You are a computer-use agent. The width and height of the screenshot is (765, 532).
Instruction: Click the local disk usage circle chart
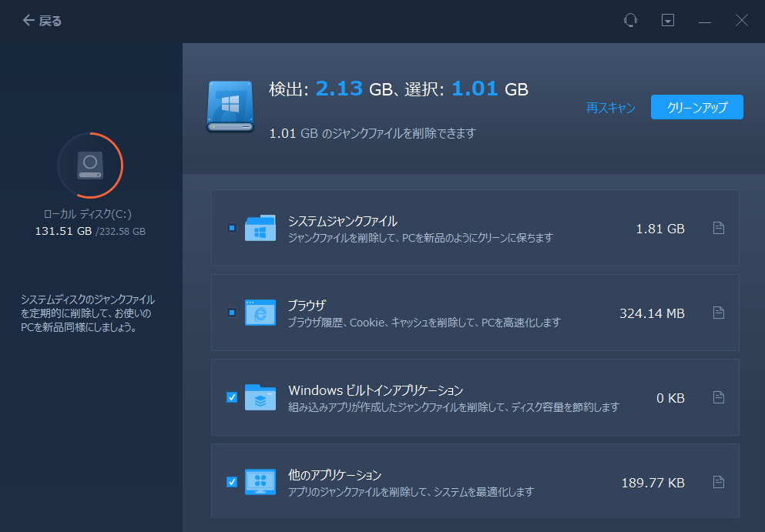tap(90, 165)
